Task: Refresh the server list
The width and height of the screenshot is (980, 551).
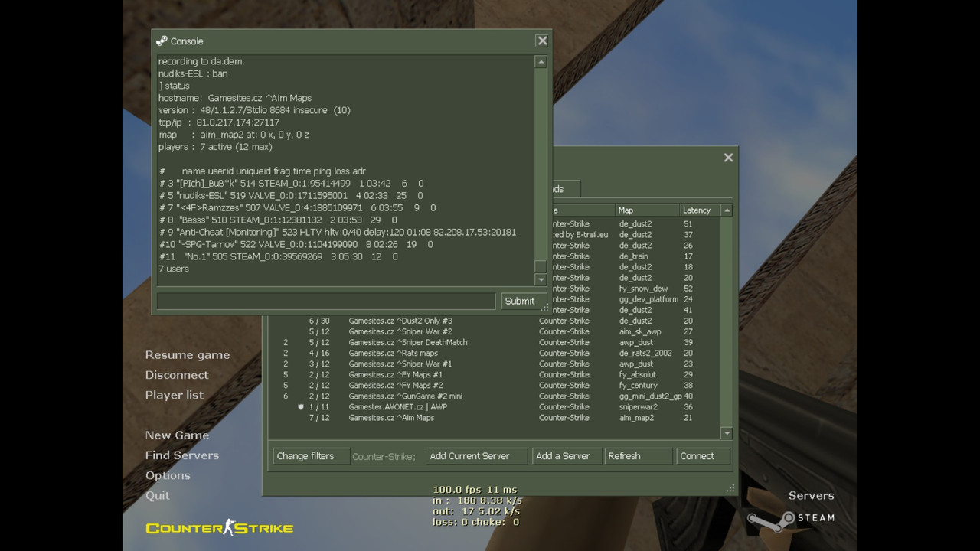Action: coord(637,456)
